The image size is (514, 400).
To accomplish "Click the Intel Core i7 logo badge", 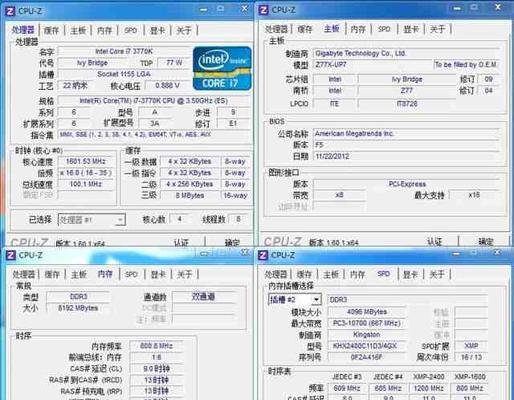I will 222,69.
